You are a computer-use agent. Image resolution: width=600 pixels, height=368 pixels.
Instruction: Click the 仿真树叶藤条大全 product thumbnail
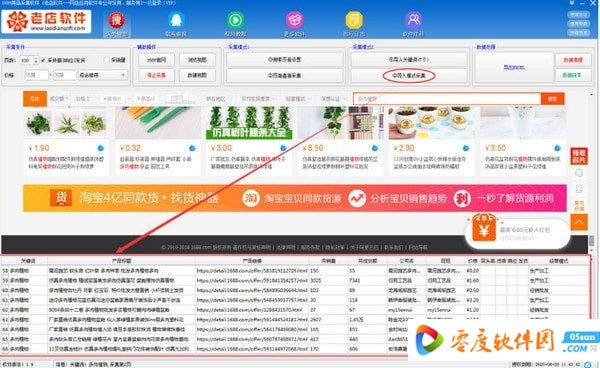coord(249,122)
